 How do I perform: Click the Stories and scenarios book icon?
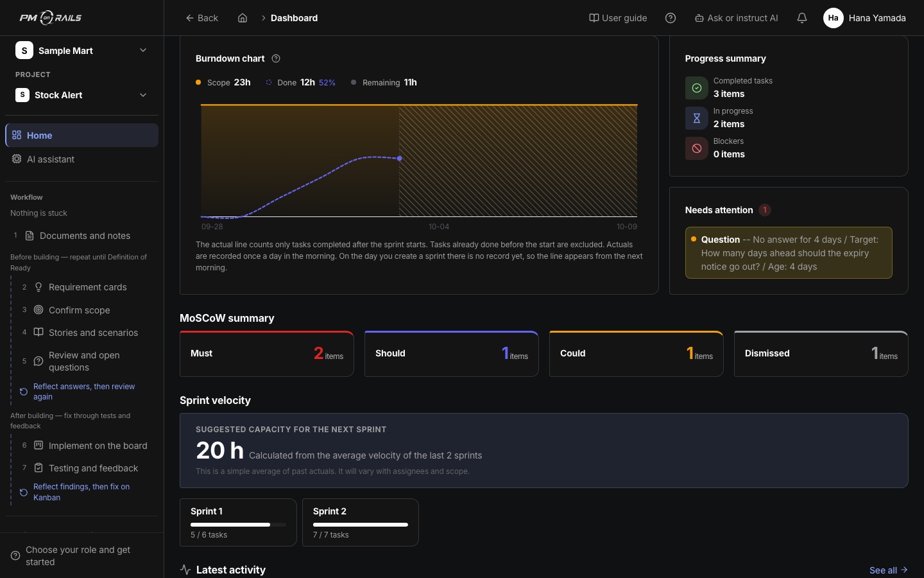(x=38, y=332)
